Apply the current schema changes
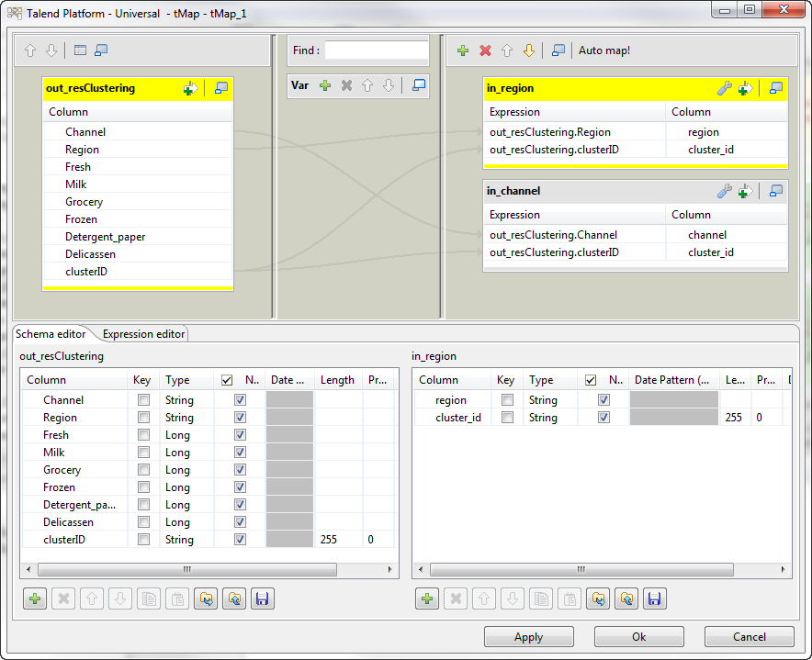The height and width of the screenshot is (660, 812). coord(528,636)
